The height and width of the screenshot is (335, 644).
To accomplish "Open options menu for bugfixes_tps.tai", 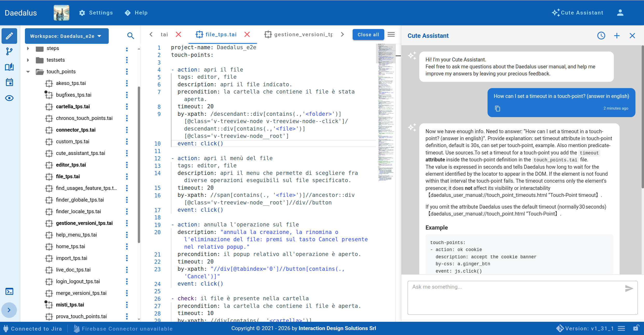I will 127,95.
